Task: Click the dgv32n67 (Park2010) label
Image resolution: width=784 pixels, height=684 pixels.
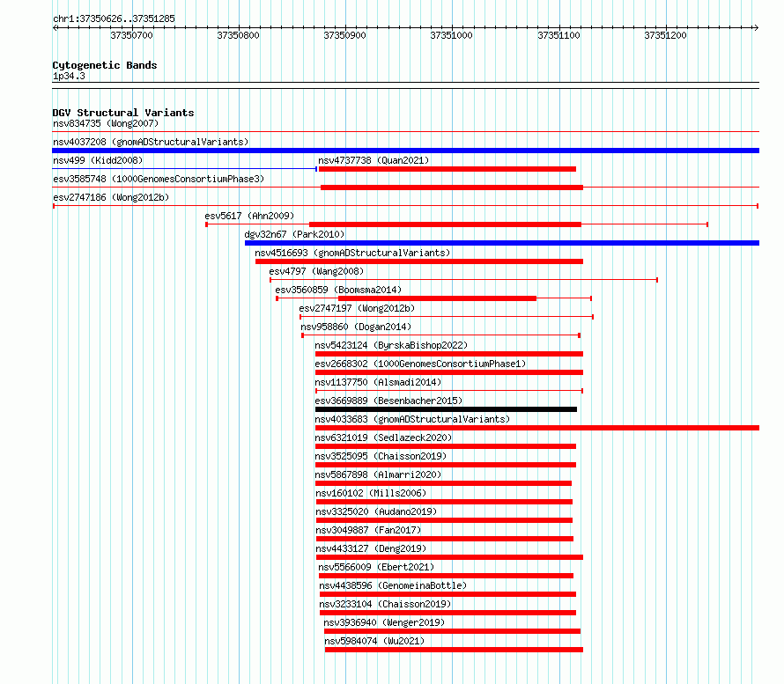Action: point(294,234)
